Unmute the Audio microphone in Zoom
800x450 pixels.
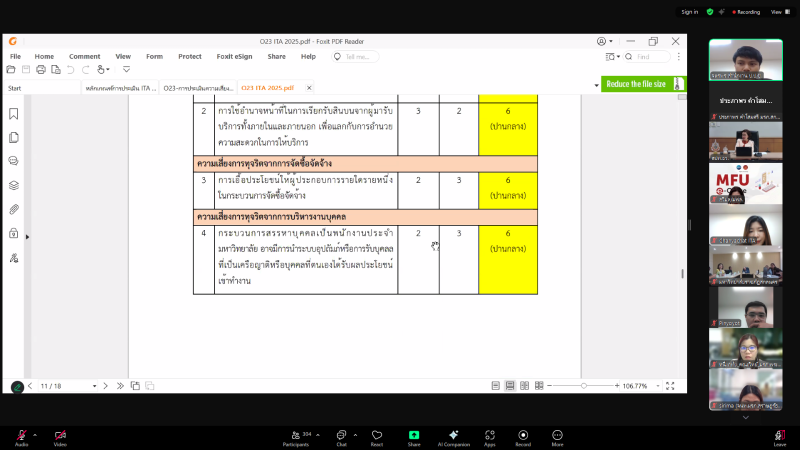21,437
